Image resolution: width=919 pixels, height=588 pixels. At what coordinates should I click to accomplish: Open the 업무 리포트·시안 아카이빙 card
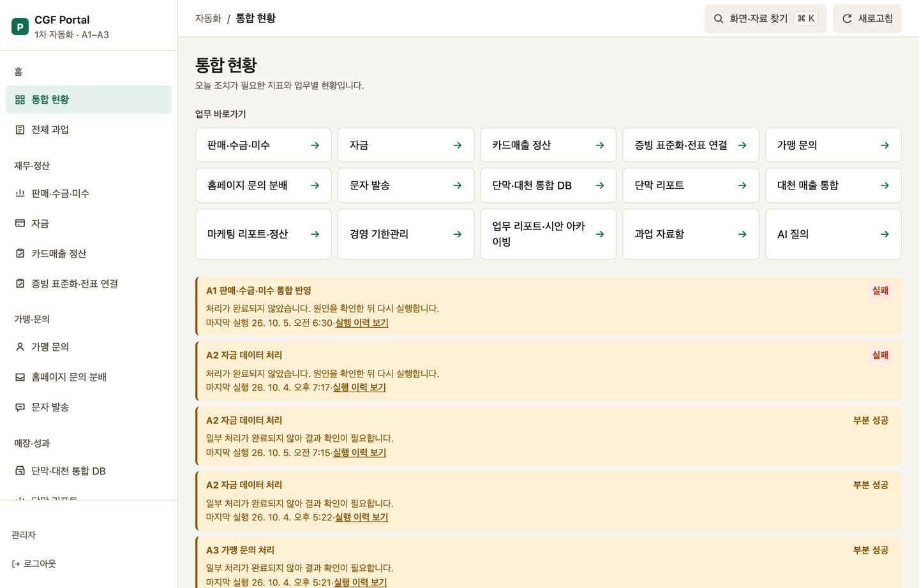[548, 234]
